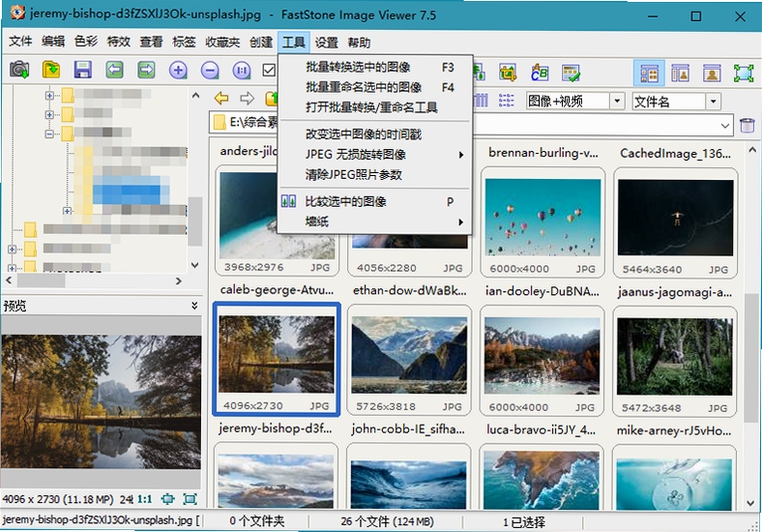Viewport: 762px width, 532px height.
Task: Click the grey forward navigation arrow
Action: point(248,99)
